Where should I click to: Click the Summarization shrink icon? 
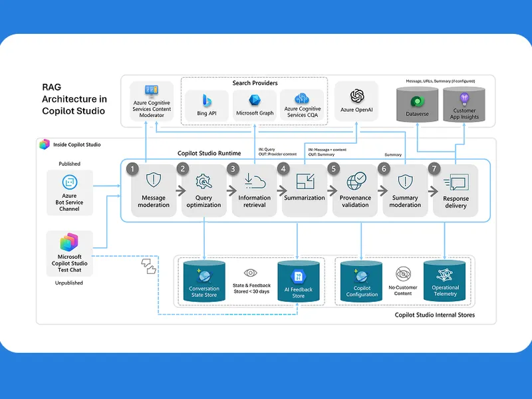point(305,181)
